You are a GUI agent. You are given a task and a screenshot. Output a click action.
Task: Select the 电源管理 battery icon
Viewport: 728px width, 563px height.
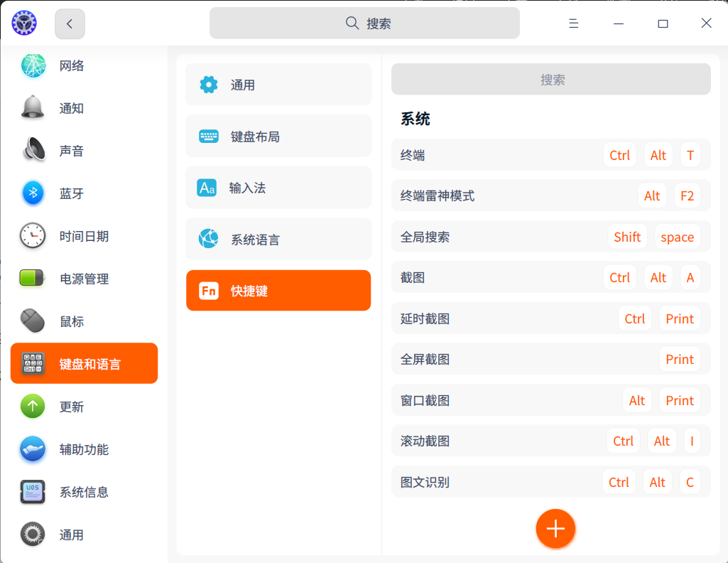pos(31,278)
